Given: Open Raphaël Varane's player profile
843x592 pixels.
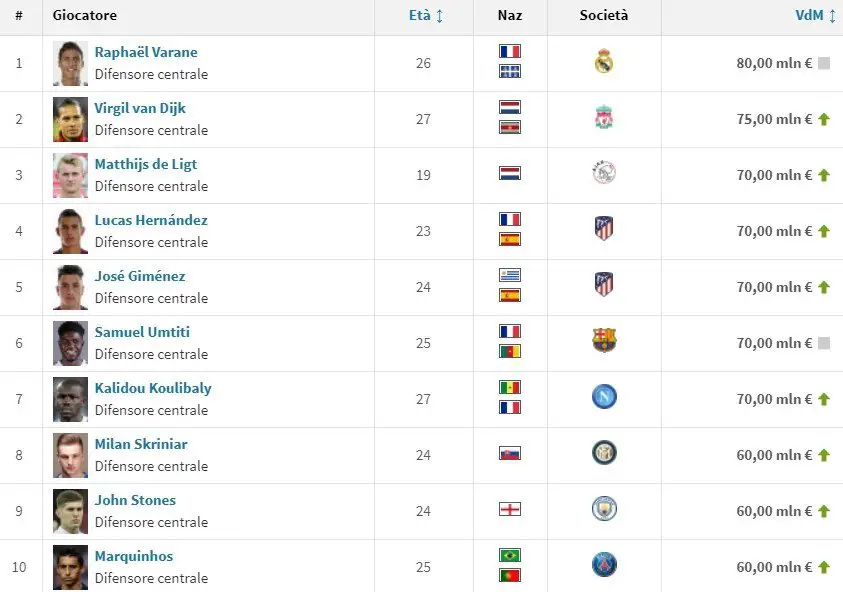Looking at the screenshot, I should (x=146, y=52).
